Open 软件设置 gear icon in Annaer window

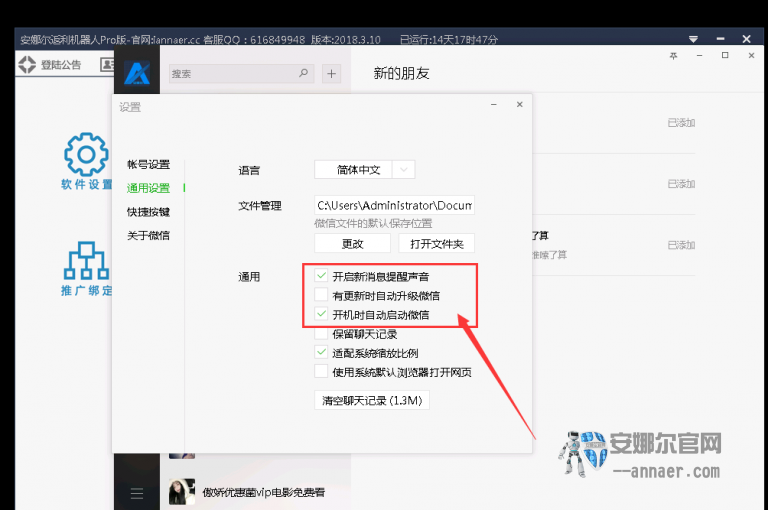coord(86,154)
